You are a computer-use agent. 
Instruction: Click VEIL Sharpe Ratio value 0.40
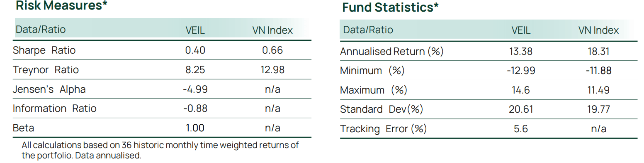point(195,50)
